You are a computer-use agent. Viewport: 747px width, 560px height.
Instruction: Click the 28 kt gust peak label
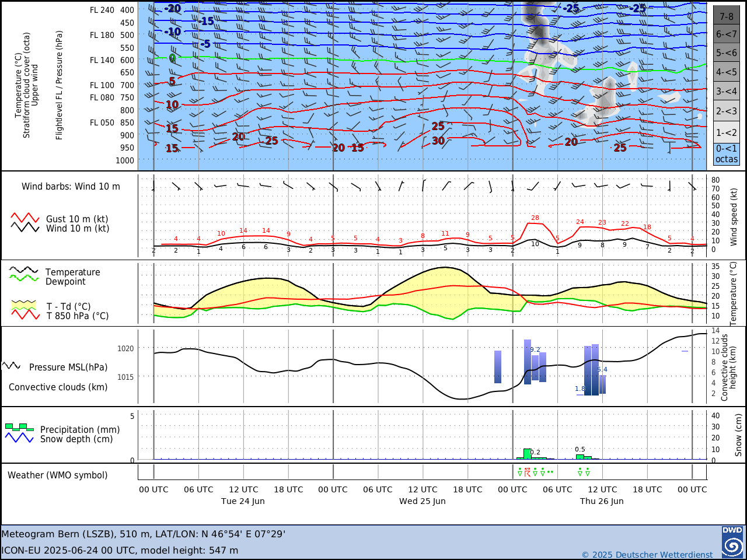[535, 218]
